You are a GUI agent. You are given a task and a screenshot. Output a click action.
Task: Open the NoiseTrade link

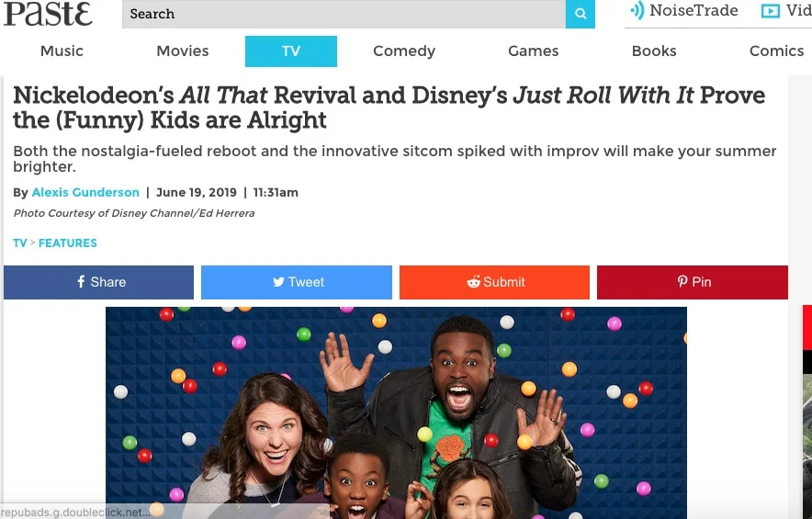pyautogui.click(x=694, y=10)
